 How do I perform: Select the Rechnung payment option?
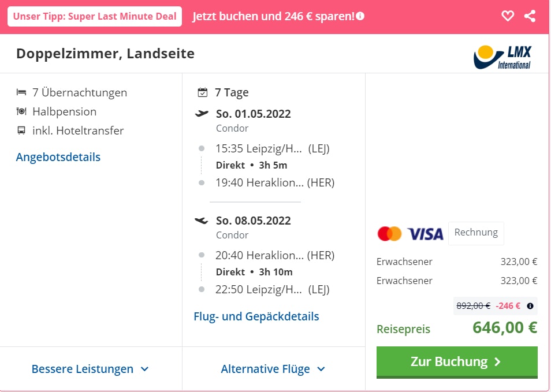tap(476, 233)
